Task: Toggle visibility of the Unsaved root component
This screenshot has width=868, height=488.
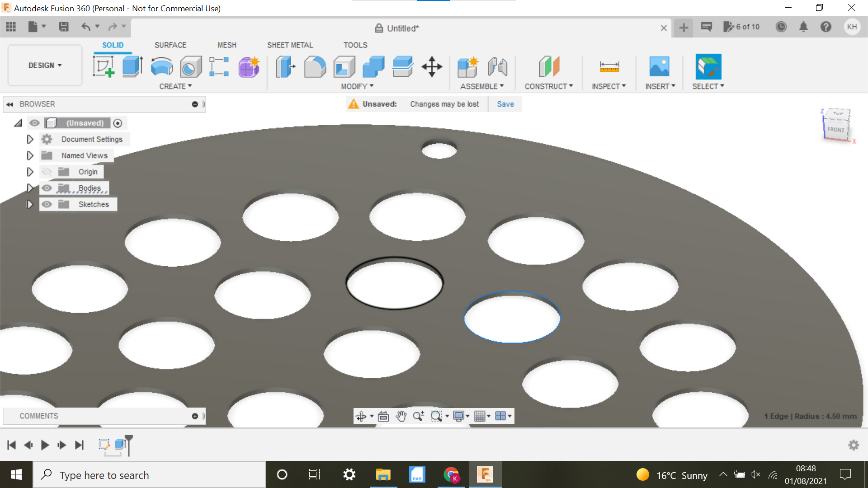Action: (34, 123)
